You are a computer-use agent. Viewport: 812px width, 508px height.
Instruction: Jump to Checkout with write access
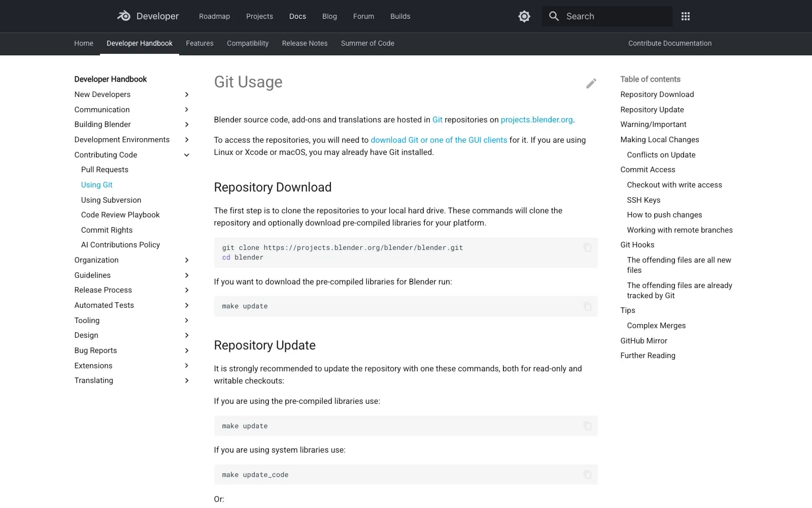tap(674, 185)
